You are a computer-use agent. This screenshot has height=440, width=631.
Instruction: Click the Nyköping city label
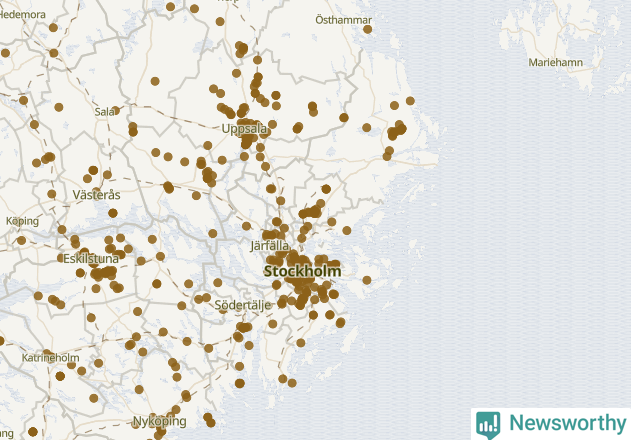[160, 421]
